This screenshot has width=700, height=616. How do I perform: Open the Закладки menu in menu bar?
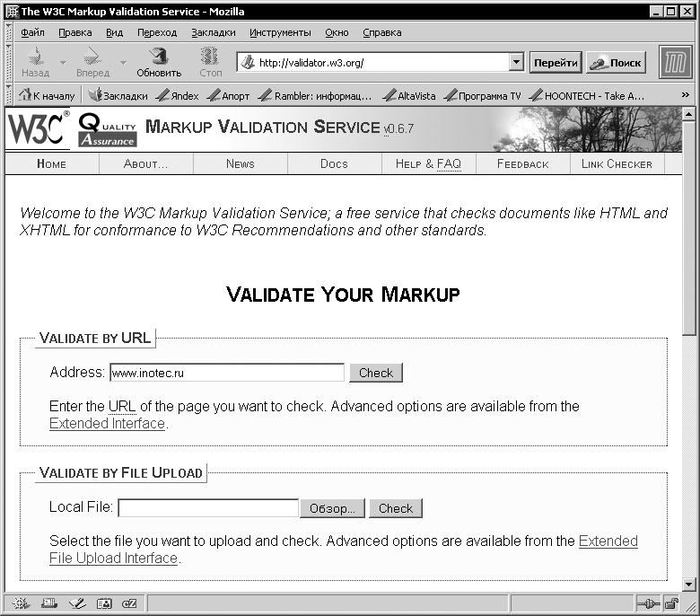[213, 32]
